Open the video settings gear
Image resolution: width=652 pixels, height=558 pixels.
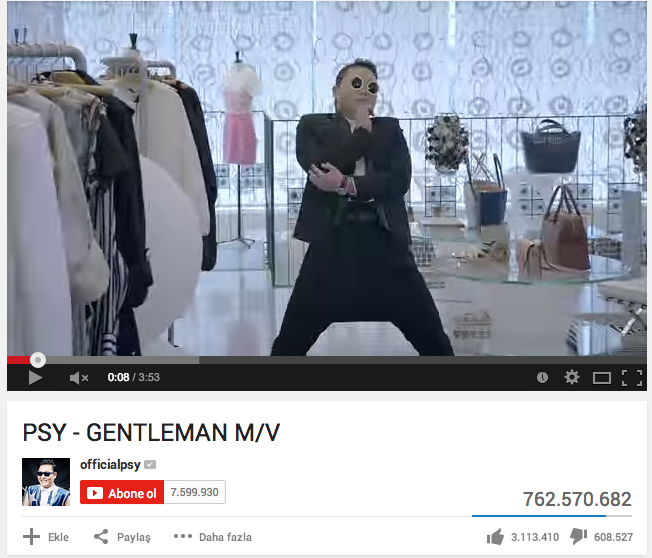(x=572, y=378)
